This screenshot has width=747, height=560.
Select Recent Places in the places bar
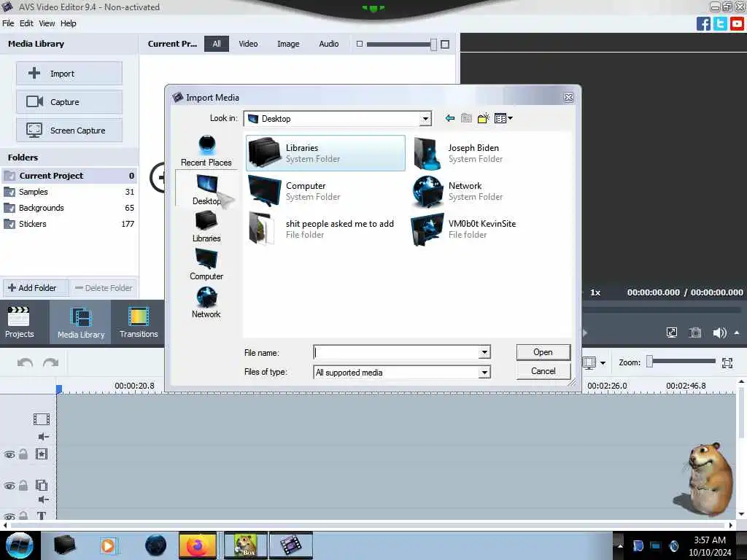click(206, 151)
